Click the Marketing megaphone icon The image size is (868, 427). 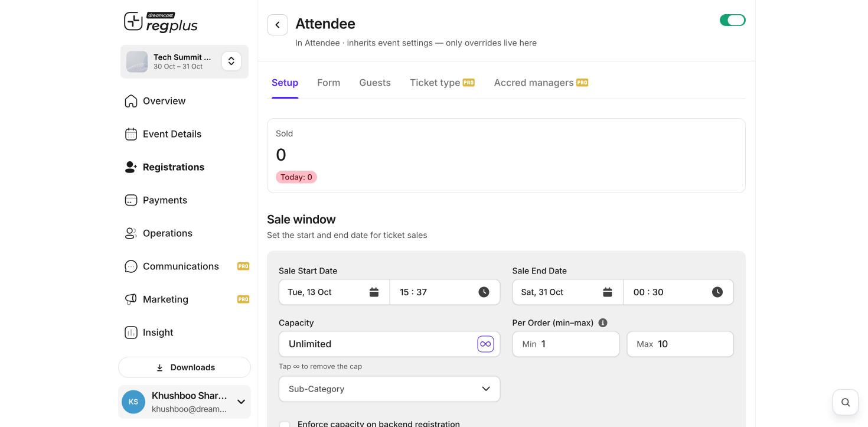pyautogui.click(x=131, y=299)
